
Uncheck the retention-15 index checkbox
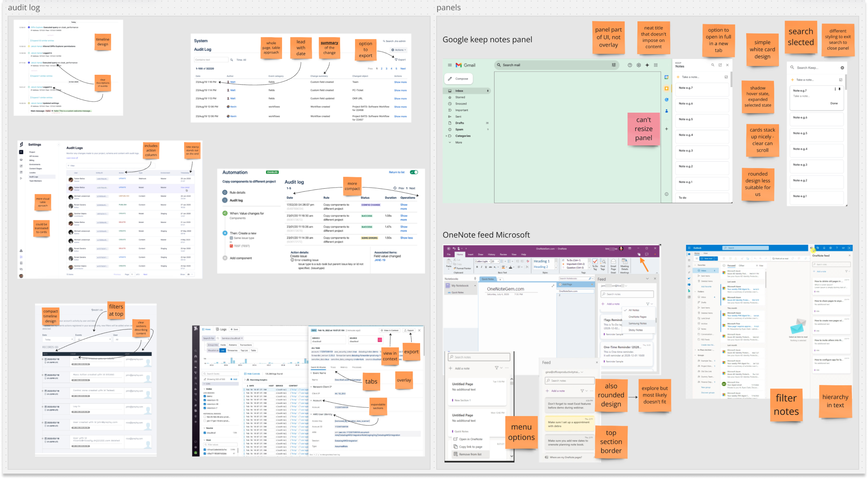tap(205, 400)
